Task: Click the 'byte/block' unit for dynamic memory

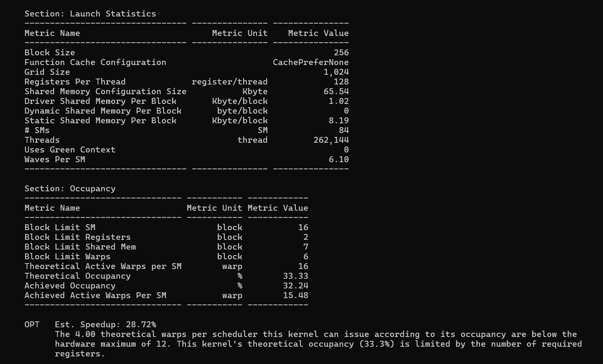Action: pos(242,111)
